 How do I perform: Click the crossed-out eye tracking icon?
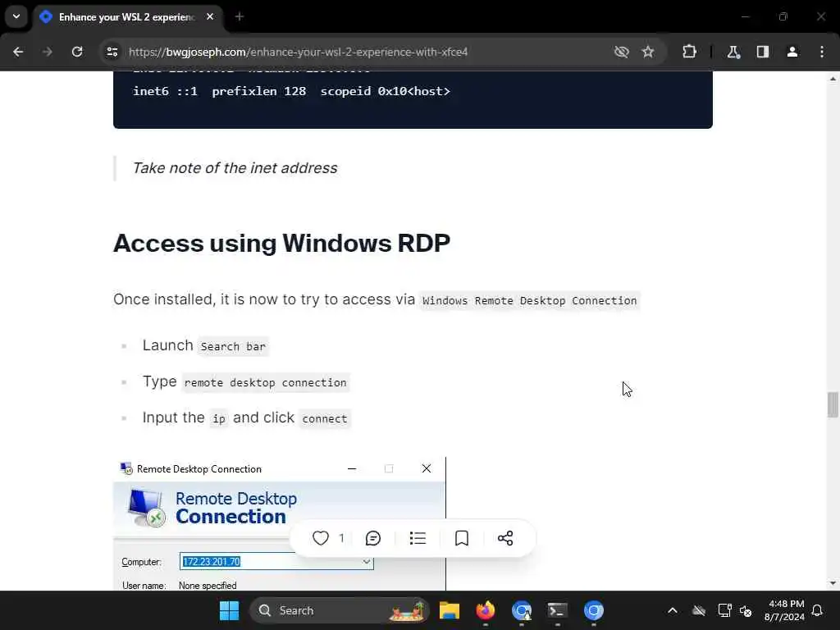coord(622,52)
